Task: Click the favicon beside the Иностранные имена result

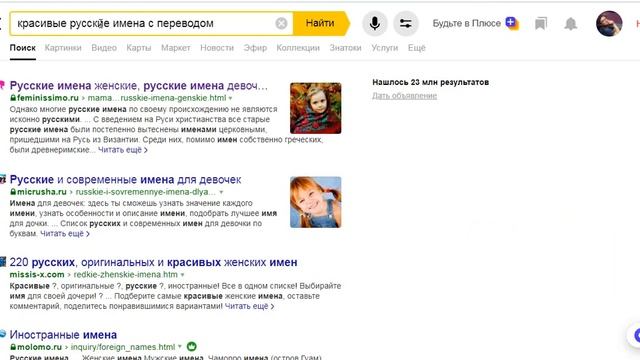Action: point(3,334)
